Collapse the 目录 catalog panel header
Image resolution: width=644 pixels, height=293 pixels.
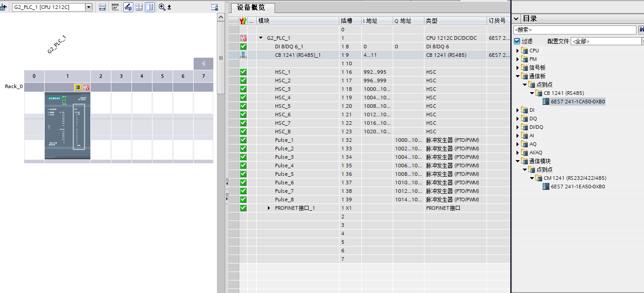[516, 19]
